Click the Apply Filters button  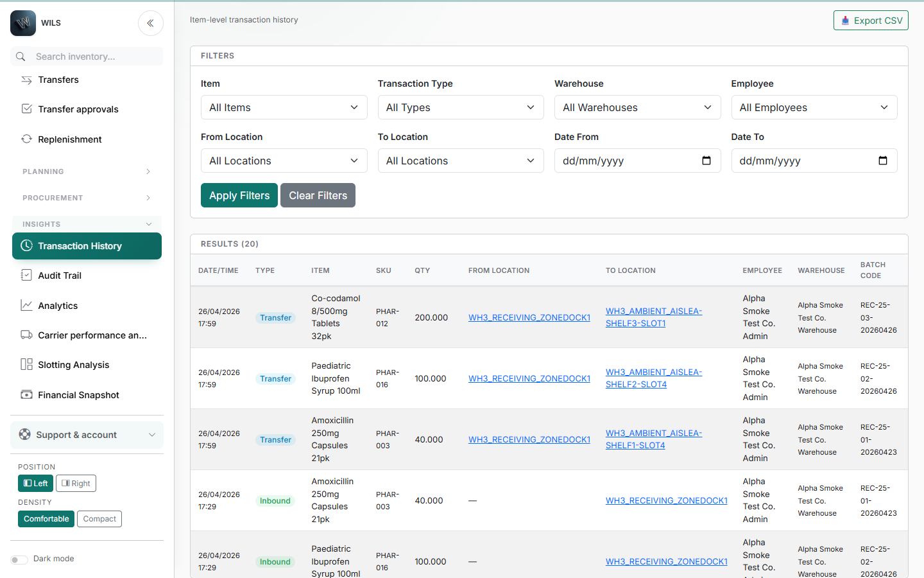pos(239,195)
